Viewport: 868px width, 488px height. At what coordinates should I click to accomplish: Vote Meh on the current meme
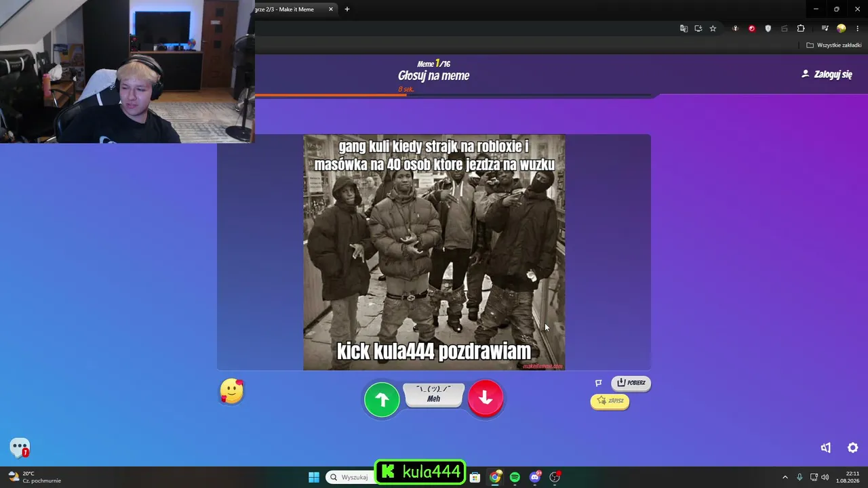[434, 395]
